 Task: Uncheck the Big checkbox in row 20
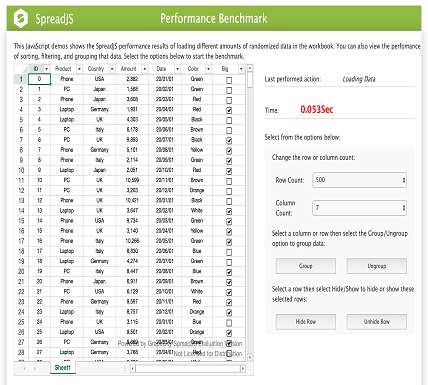click(x=229, y=272)
